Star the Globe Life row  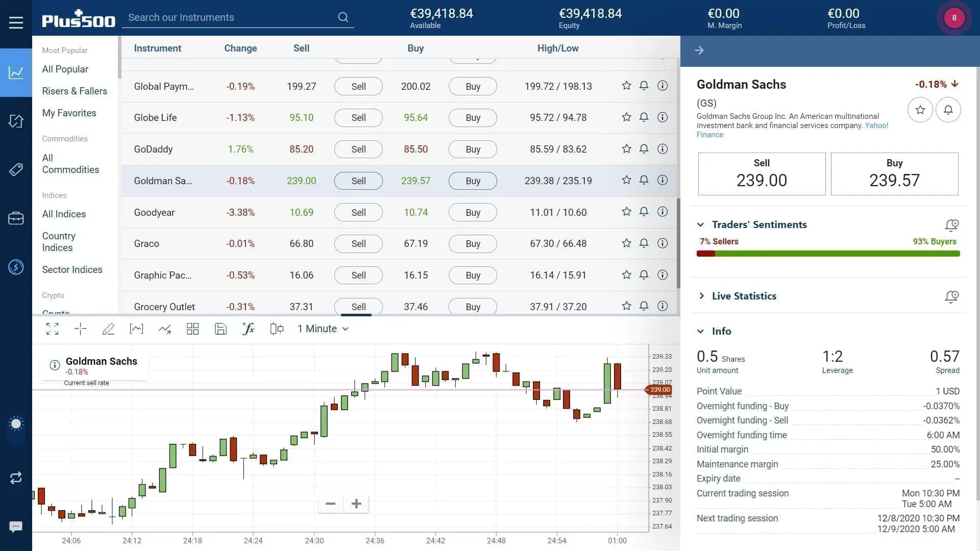pyautogui.click(x=626, y=117)
